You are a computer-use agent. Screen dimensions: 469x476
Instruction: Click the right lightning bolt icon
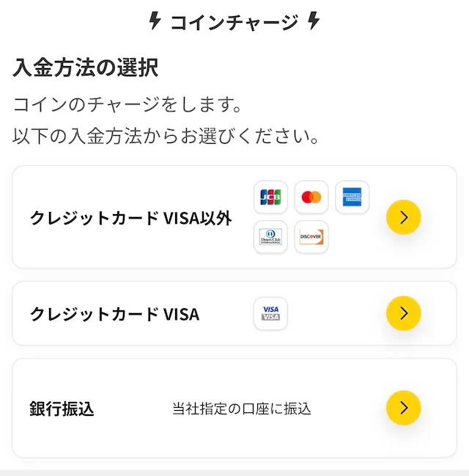point(314,22)
